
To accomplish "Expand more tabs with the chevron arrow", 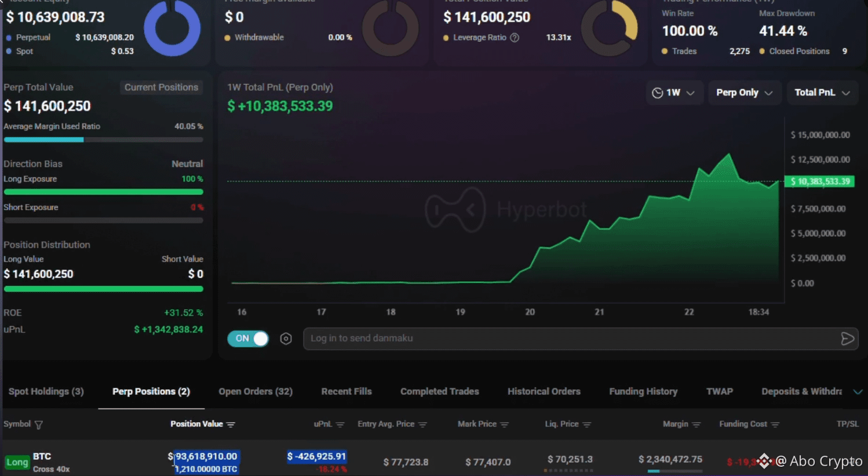I will click(x=858, y=392).
